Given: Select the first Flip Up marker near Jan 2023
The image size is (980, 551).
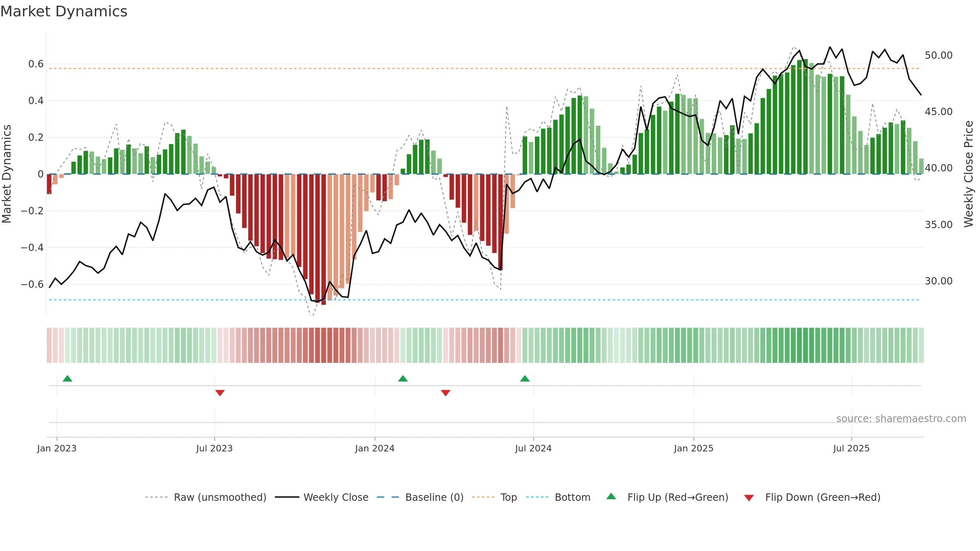Looking at the screenshot, I should [67, 378].
